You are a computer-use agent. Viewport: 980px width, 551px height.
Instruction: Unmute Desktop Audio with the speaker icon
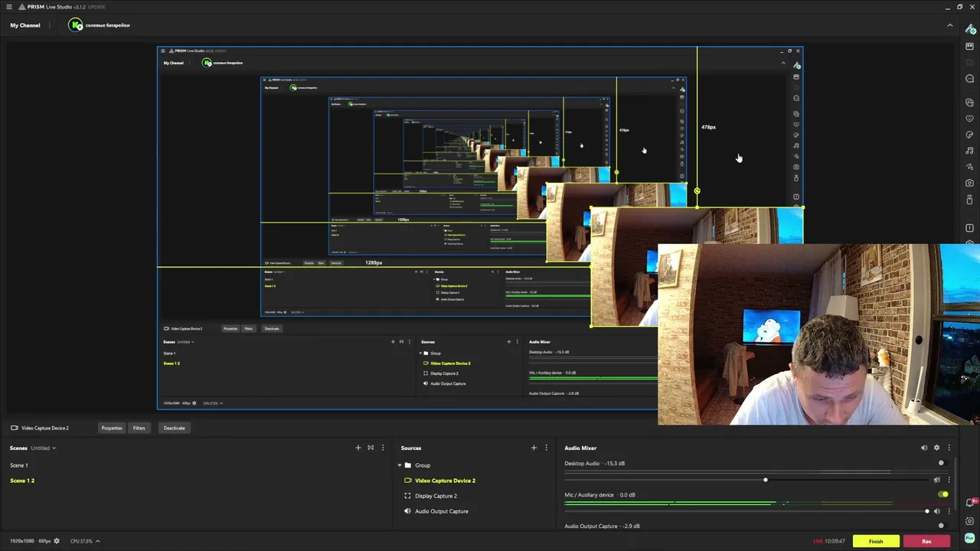(x=936, y=480)
